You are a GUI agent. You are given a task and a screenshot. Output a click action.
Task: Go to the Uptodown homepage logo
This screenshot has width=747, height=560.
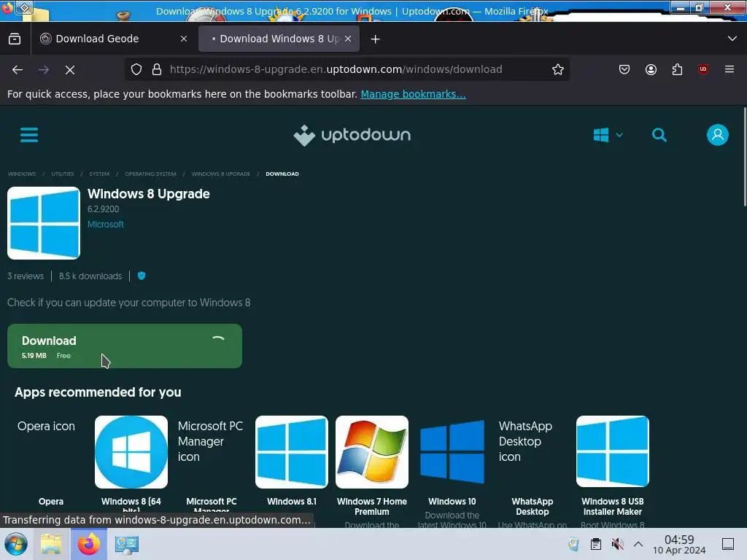click(352, 135)
